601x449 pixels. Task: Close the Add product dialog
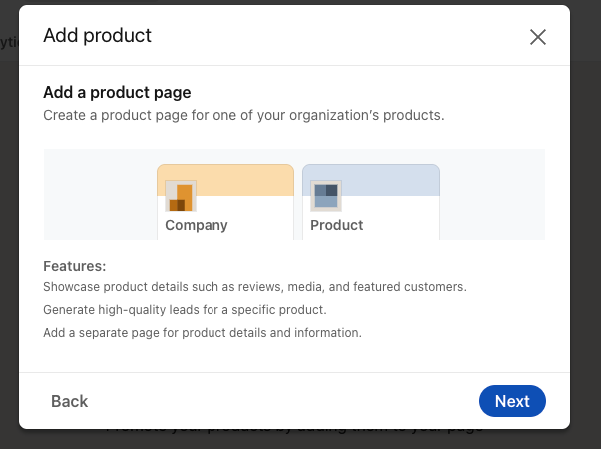(538, 37)
